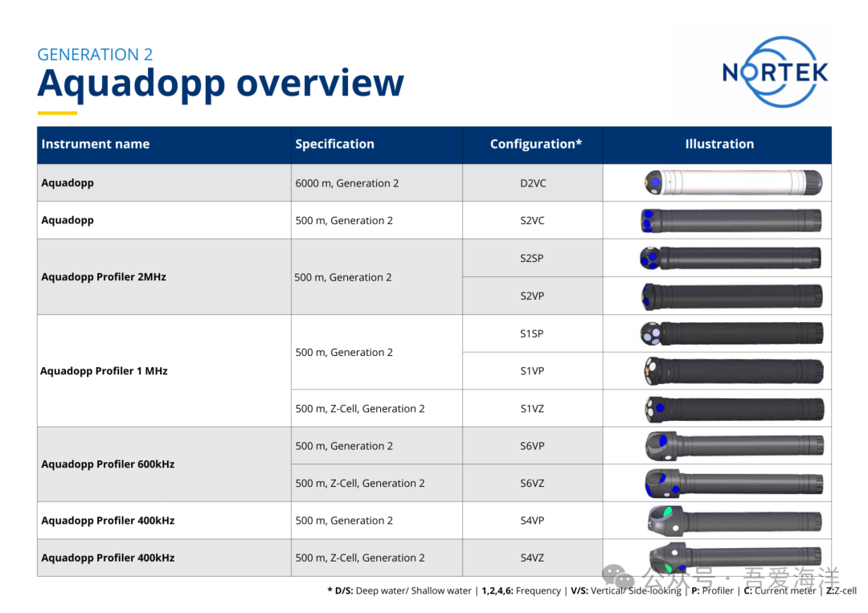Select the S1VZ configuration cell
Viewport: 868px width, 613px height.
[x=532, y=409]
